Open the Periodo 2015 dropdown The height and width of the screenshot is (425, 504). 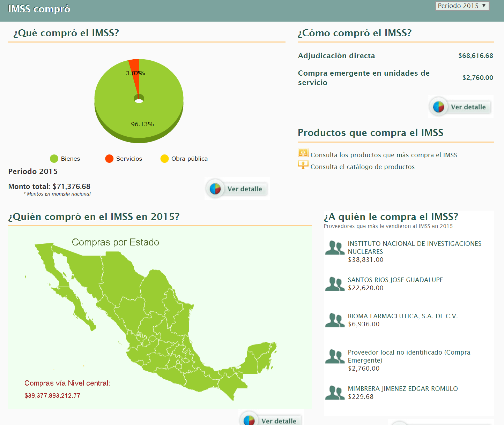point(462,6)
